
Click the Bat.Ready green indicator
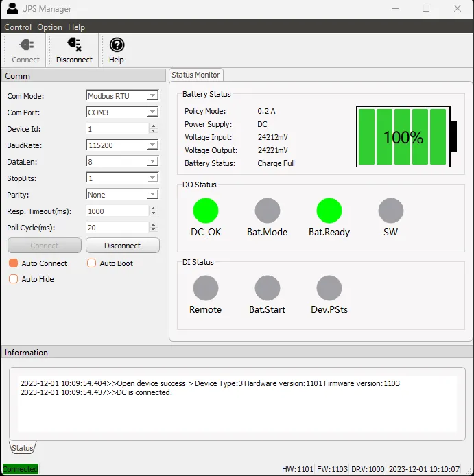click(x=329, y=211)
